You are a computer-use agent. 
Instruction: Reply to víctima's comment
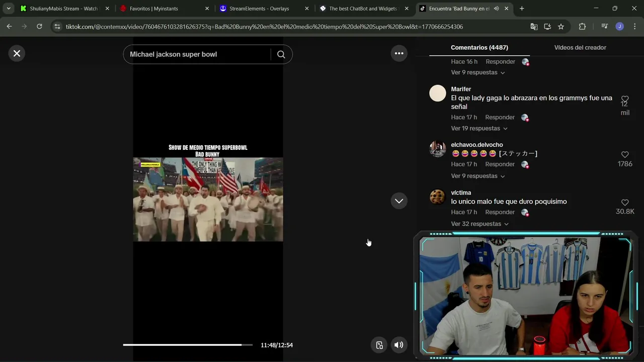pyautogui.click(x=500, y=212)
